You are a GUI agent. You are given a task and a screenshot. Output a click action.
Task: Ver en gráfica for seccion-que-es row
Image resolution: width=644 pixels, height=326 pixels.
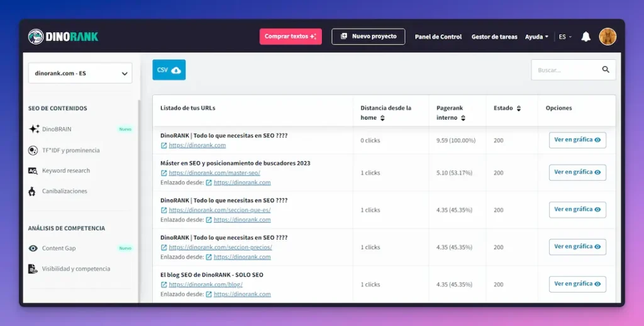pyautogui.click(x=577, y=210)
